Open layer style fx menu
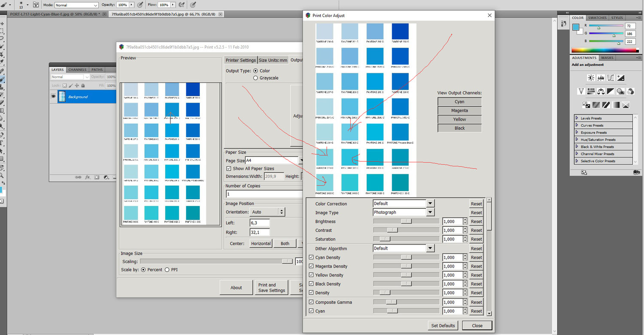The image size is (644, 335). pos(88,177)
